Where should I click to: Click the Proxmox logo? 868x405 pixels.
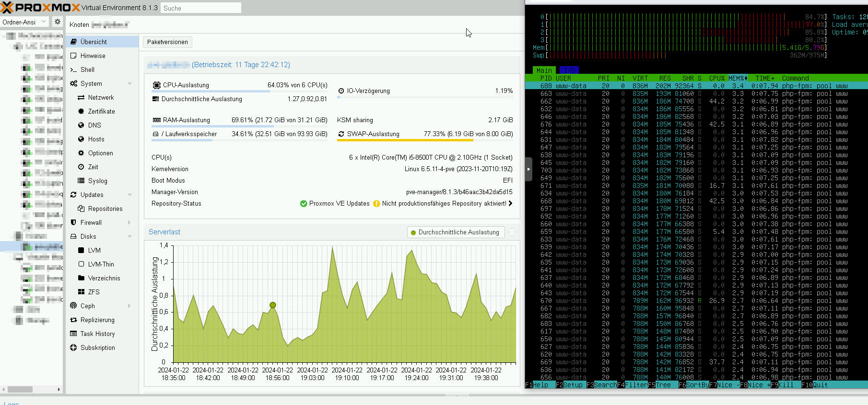click(40, 8)
